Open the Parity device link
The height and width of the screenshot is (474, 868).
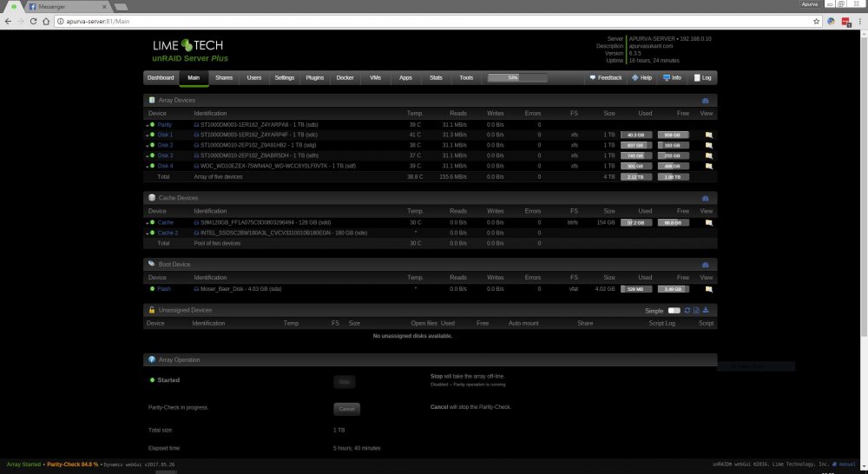click(x=165, y=125)
